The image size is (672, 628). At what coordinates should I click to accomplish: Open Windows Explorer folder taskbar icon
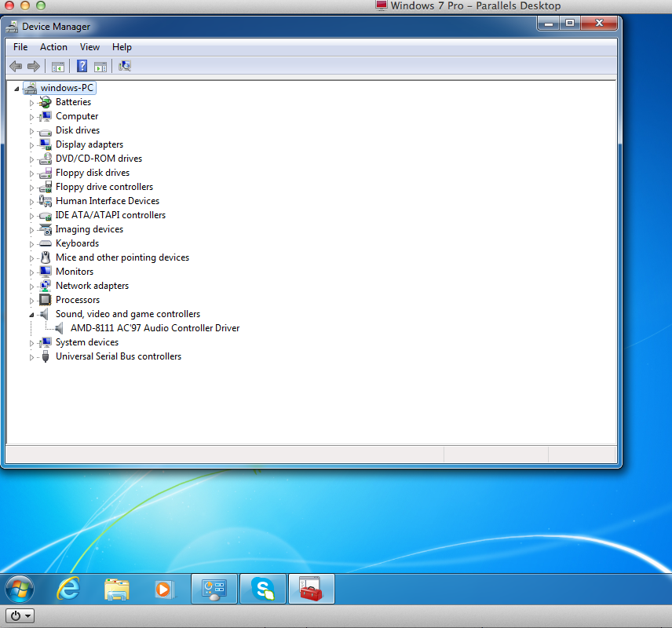point(116,590)
